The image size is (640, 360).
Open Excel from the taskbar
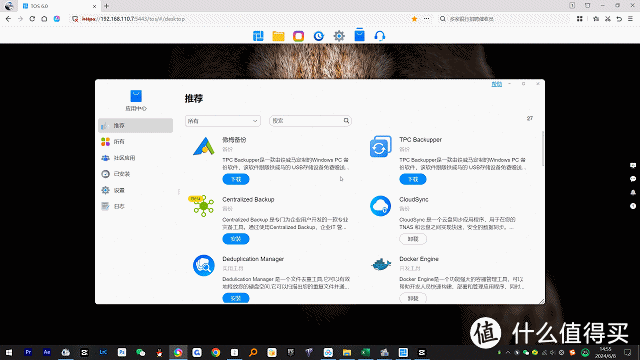tap(365, 352)
